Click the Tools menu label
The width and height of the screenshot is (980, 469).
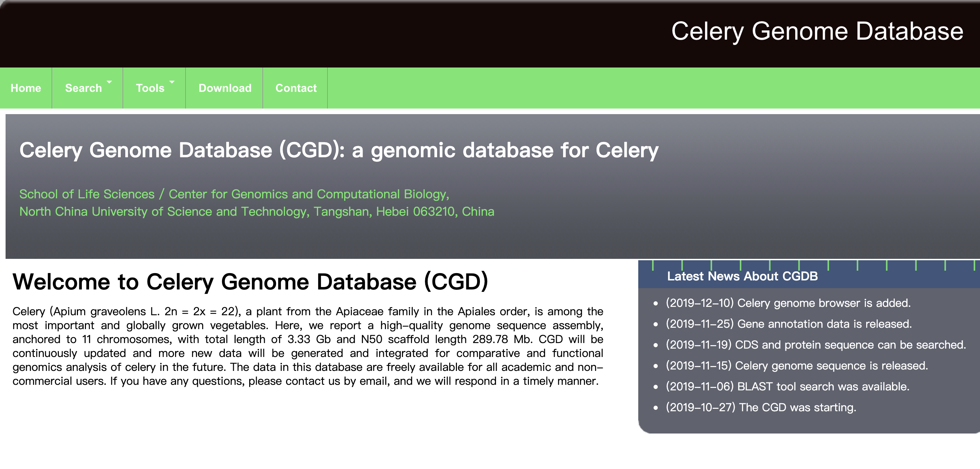[x=150, y=88]
